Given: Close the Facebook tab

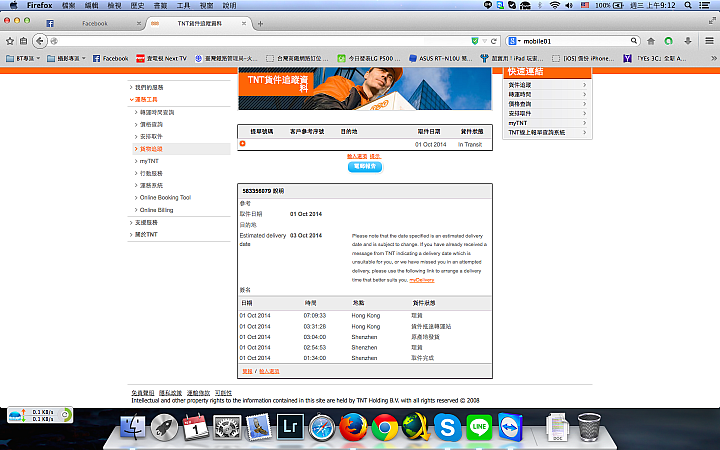Looking at the screenshot, I should click(x=139, y=23).
